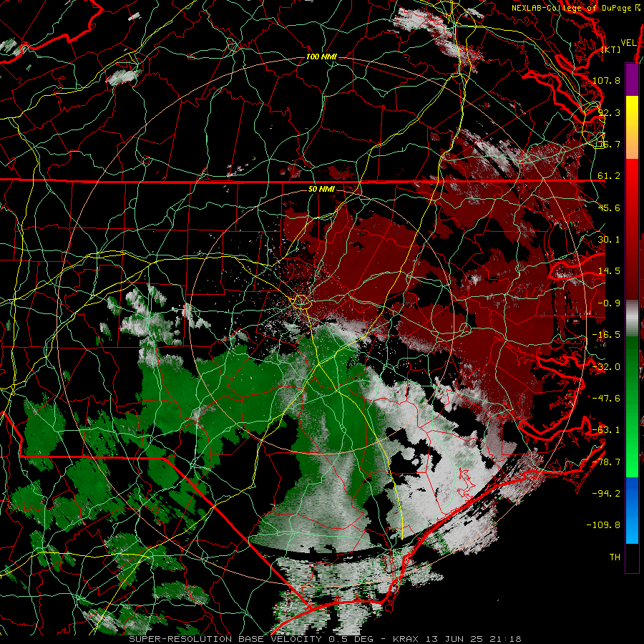
Task: Click the Super-Resolution Base Velocity caption
Action: pyautogui.click(x=325, y=639)
